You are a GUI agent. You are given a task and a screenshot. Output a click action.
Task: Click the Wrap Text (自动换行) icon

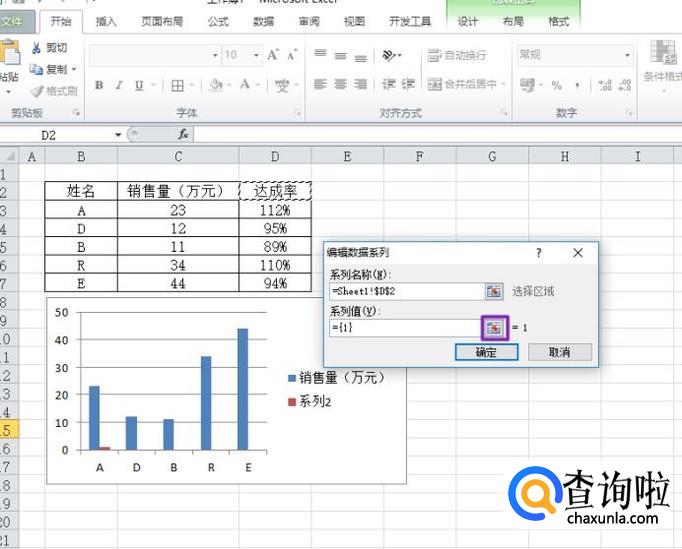[435, 56]
